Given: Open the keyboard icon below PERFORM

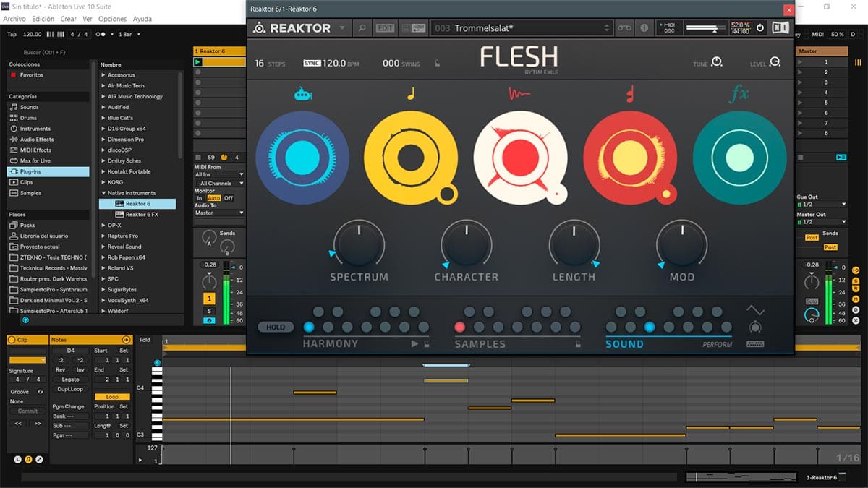Looking at the screenshot, I should click(x=755, y=344).
